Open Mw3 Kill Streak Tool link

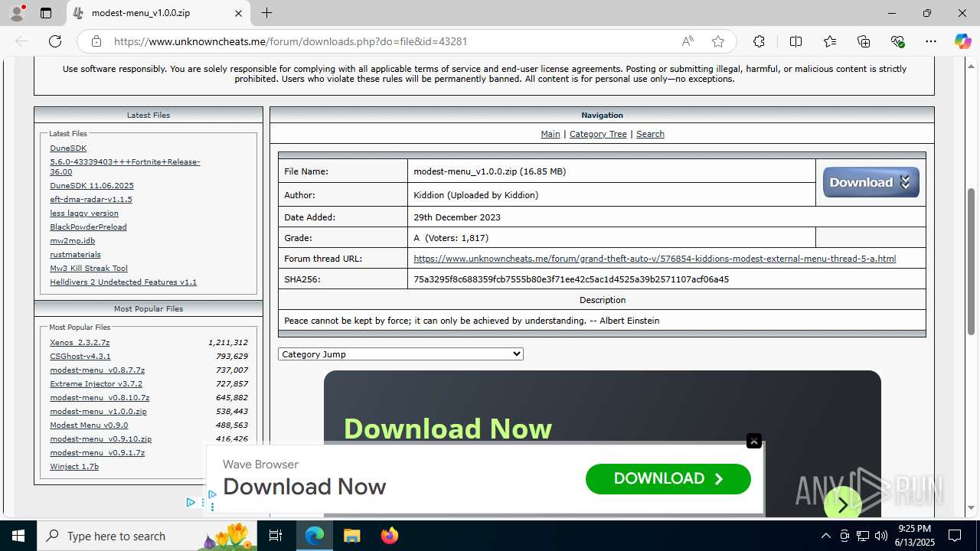tap(89, 268)
